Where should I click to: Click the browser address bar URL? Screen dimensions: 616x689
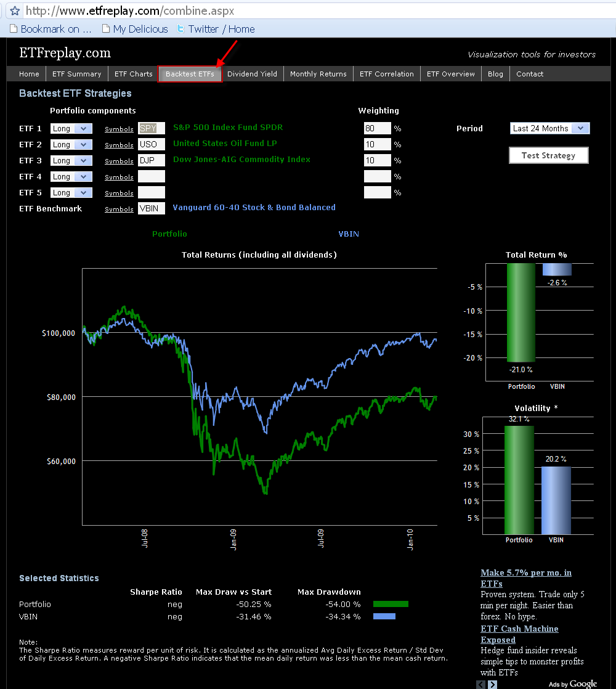point(130,10)
